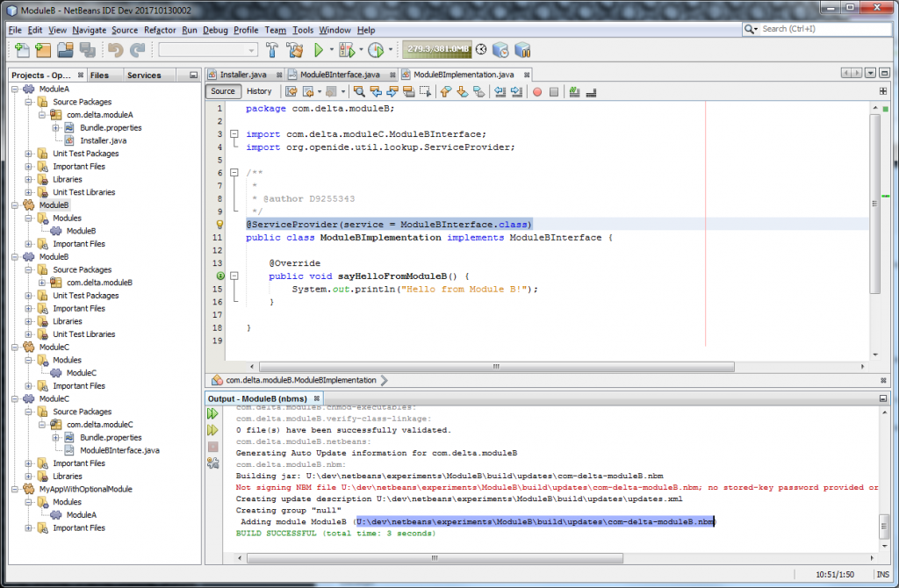The height and width of the screenshot is (588, 899).
Task: Close the Output - ModuleB (nbms) tab
Action: click(316, 398)
